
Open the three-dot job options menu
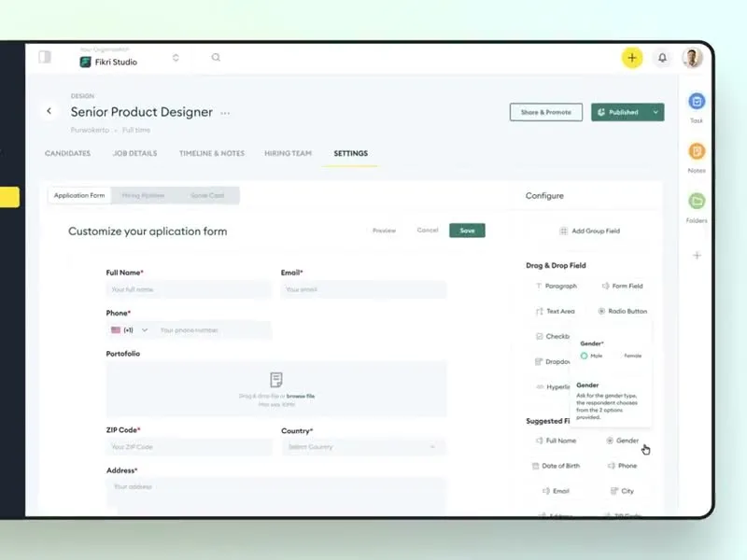click(225, 113)
